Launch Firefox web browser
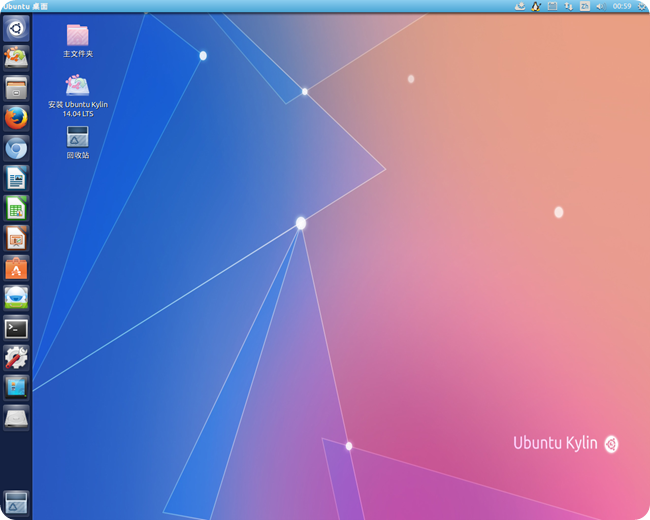The width and height of the screenshot is (650, 520). point(16,118)
